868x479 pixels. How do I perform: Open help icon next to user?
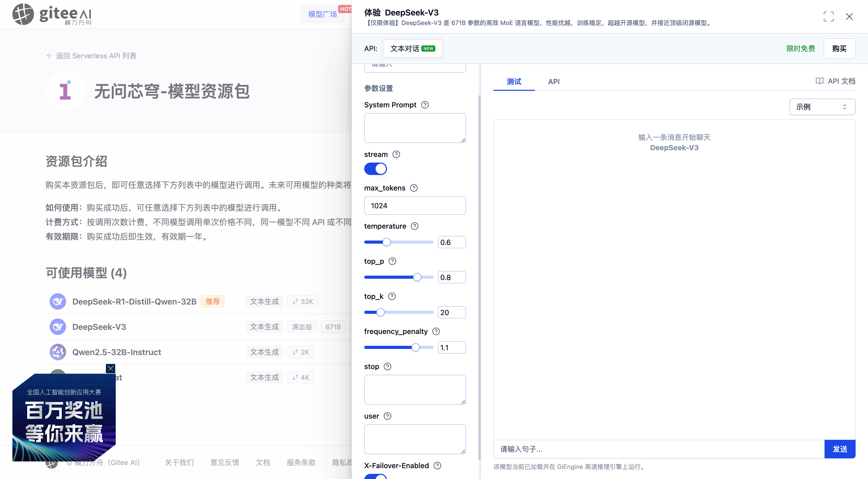click(388, 416)
